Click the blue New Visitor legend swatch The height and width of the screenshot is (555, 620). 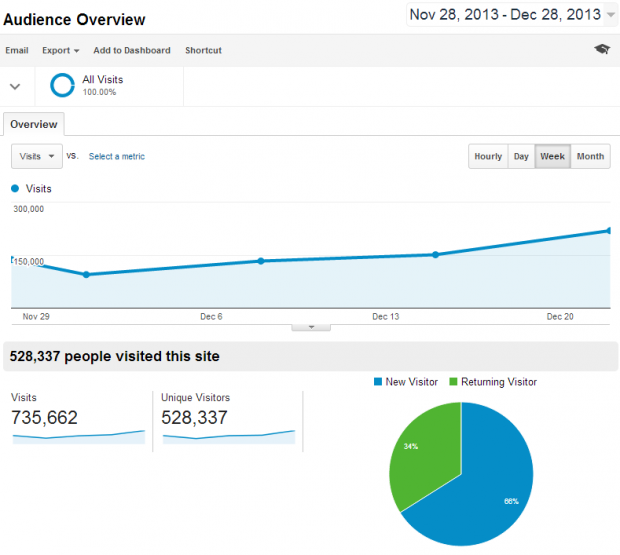click(x=378, y=382)
